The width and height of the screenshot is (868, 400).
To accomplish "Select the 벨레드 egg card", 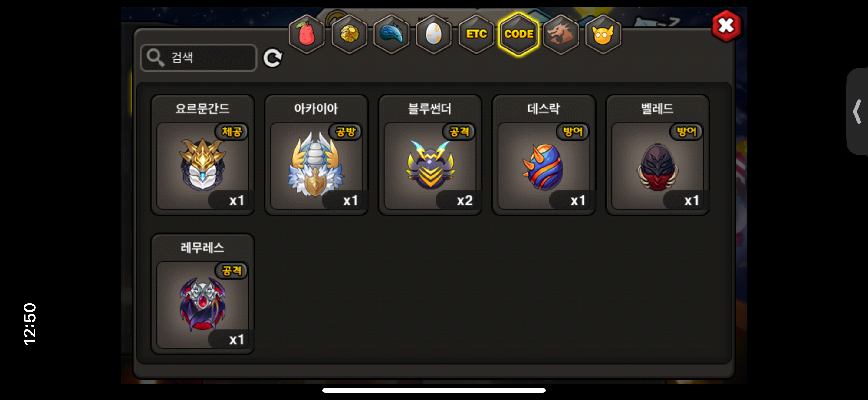I will click(x=657, y=155).
